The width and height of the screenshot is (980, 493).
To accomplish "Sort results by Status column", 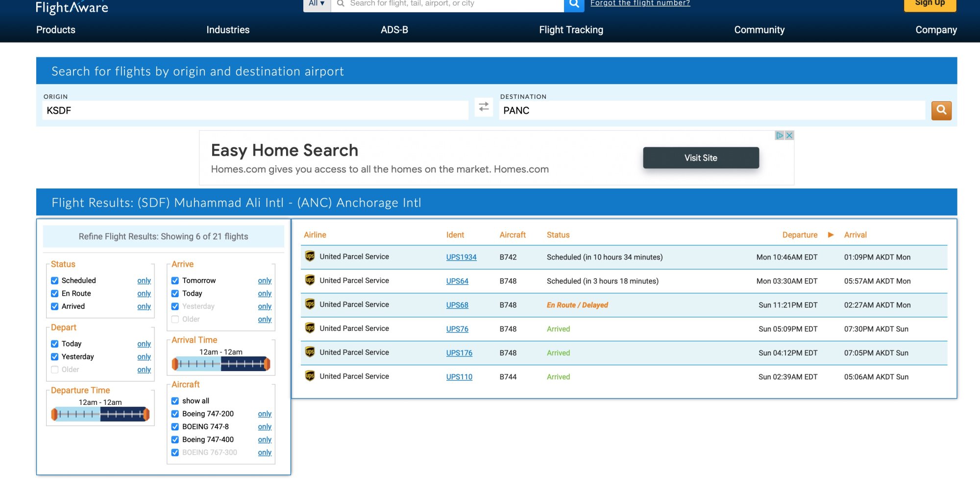I will click(x=558, y=235).
